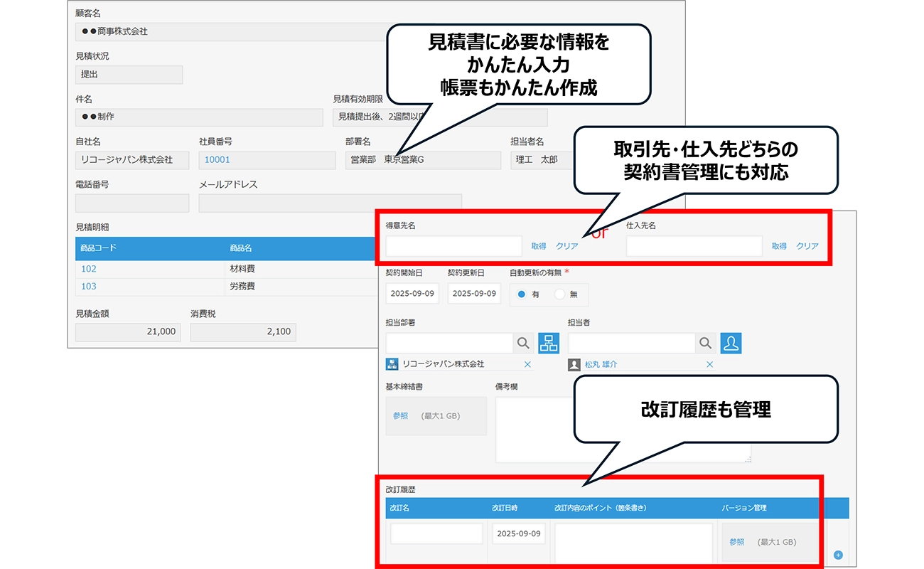Viewport: 924px width, 569px height.
Task: Remove リコージャパン株式会社 with the × icon
Action: 527,364
